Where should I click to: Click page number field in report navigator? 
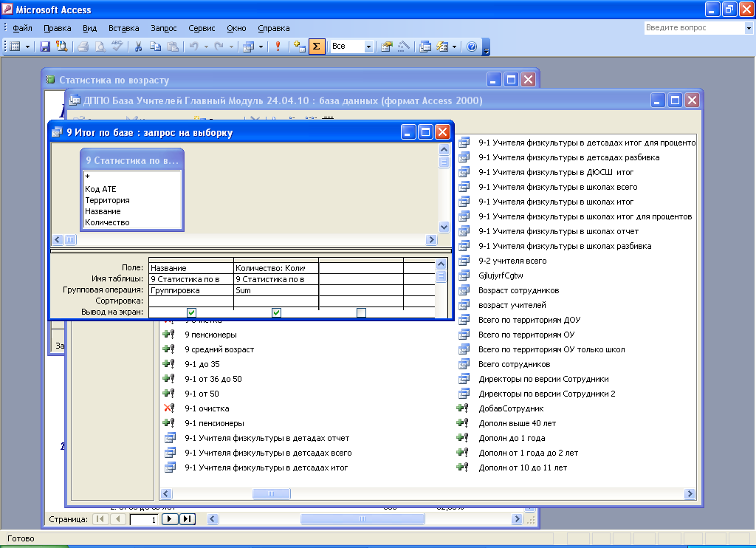click(144, 519)
